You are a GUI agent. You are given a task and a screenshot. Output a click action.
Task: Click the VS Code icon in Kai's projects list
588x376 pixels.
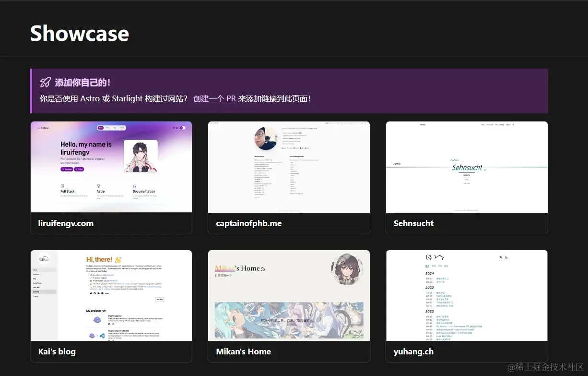(x=102, y=336)
